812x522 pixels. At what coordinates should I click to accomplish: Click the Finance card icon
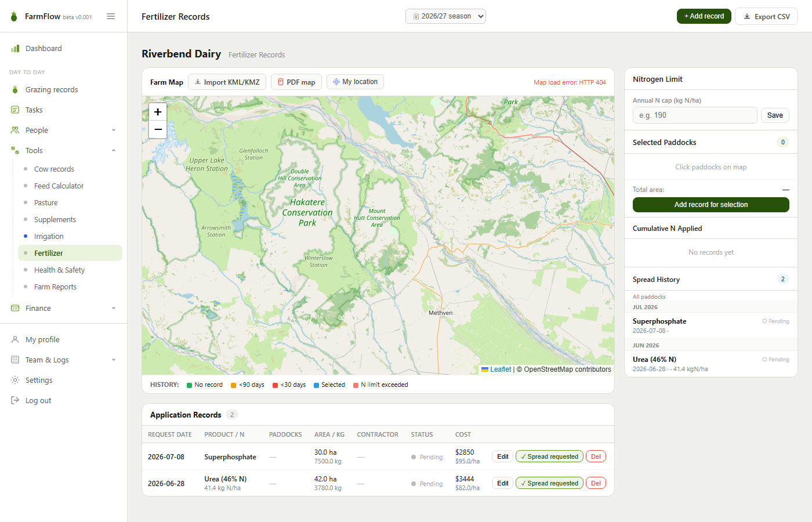[x=15, y=309]
